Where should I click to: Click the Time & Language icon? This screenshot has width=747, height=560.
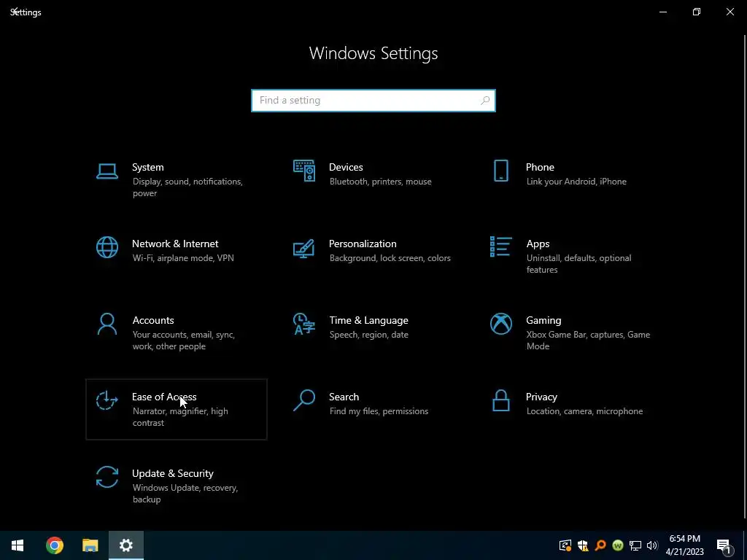click(x=304, y=324)
